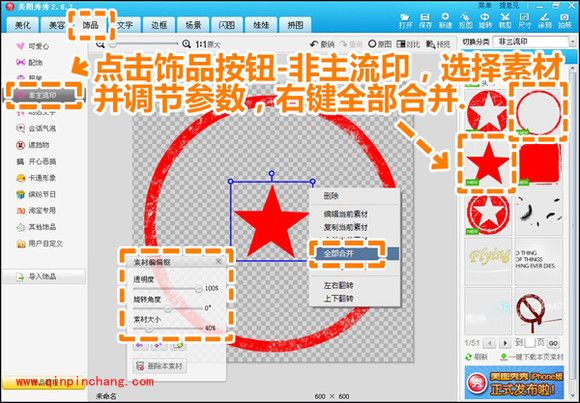Select 淘宝专用 category in sidebar
The width and height of the screenshot is (580, 403).
point(36,210)
